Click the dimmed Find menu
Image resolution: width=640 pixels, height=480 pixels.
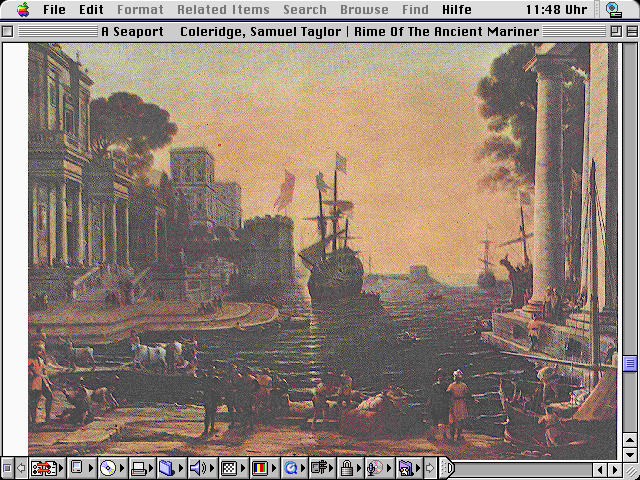coord(415,9)
